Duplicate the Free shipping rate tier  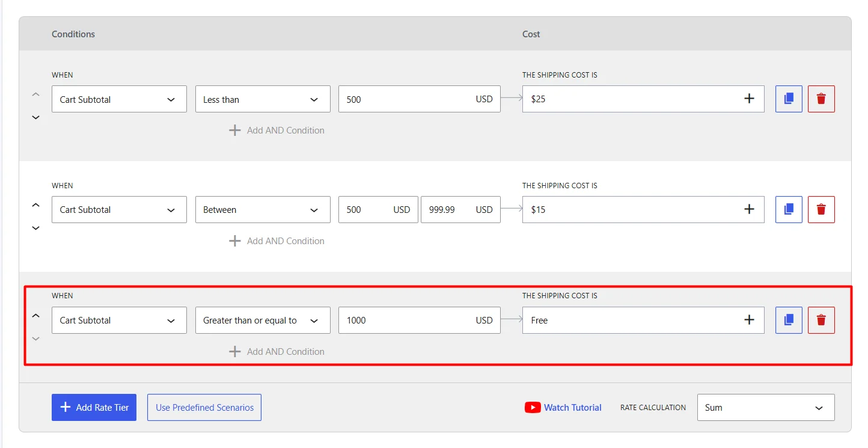789,320
